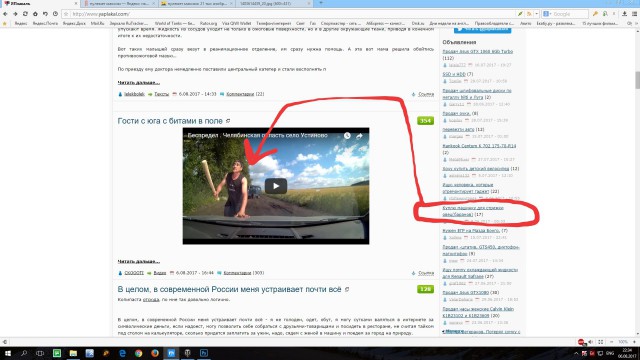This screenshot has height=360, width=640.
Task: Open dropdown arrow beside RSS icon
Action: coord(536,14)
